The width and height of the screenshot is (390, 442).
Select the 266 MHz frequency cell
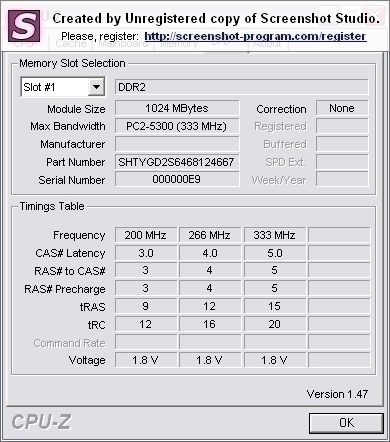(210, 235)
